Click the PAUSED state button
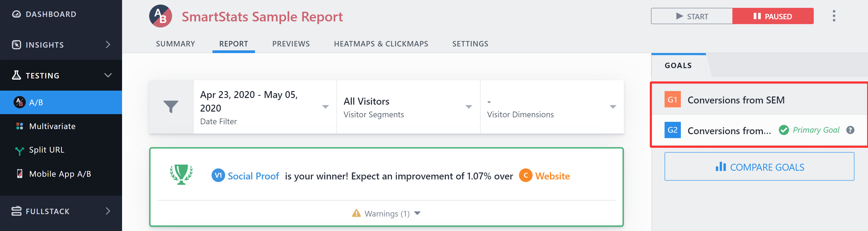This screenshot has height=231, width=868. point(773,16)
